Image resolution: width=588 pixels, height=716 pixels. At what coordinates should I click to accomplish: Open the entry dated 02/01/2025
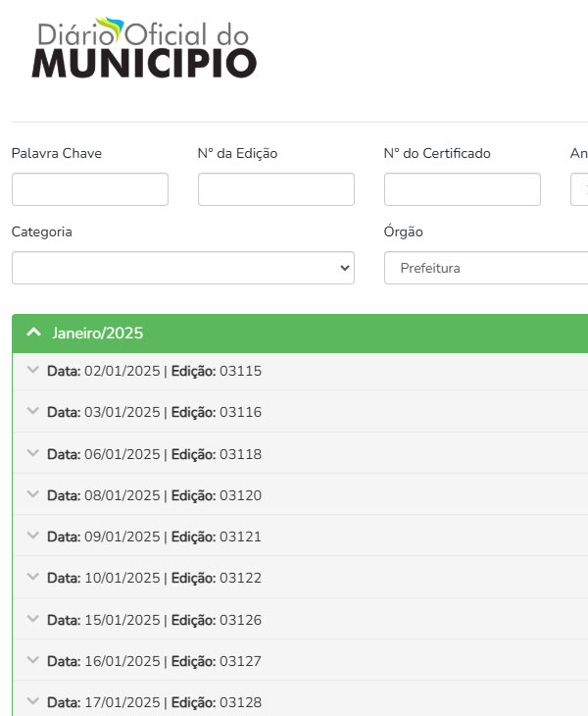point(155,371)
